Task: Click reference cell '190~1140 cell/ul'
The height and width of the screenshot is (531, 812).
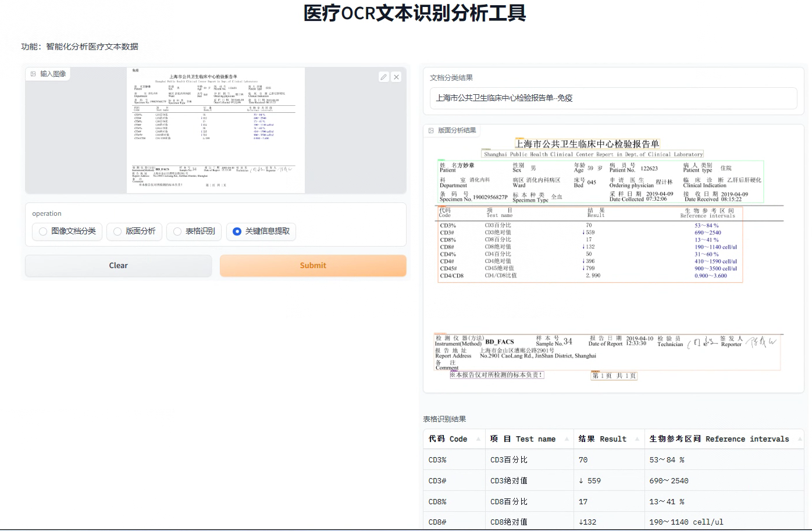Action: point(724,522)
